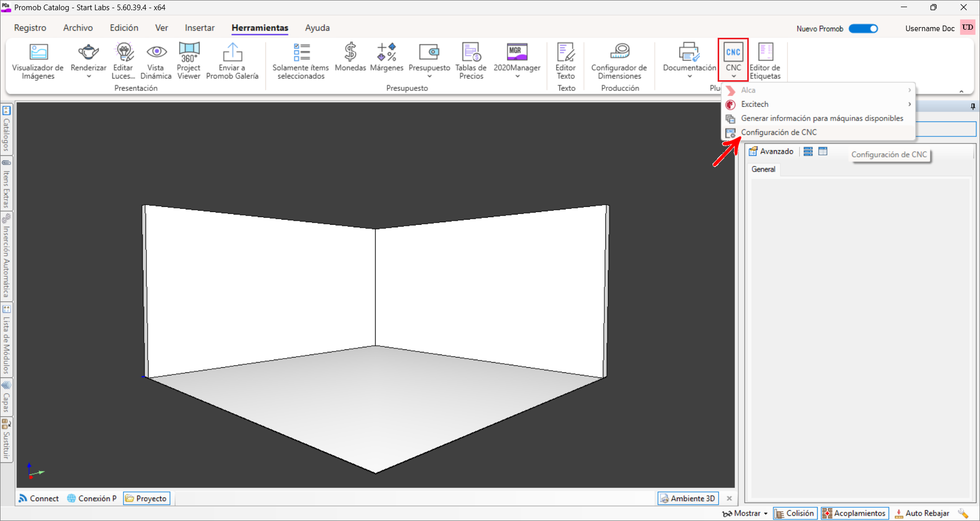Open Sustituir side panel
980x521 pixels.
click(7, 440)
